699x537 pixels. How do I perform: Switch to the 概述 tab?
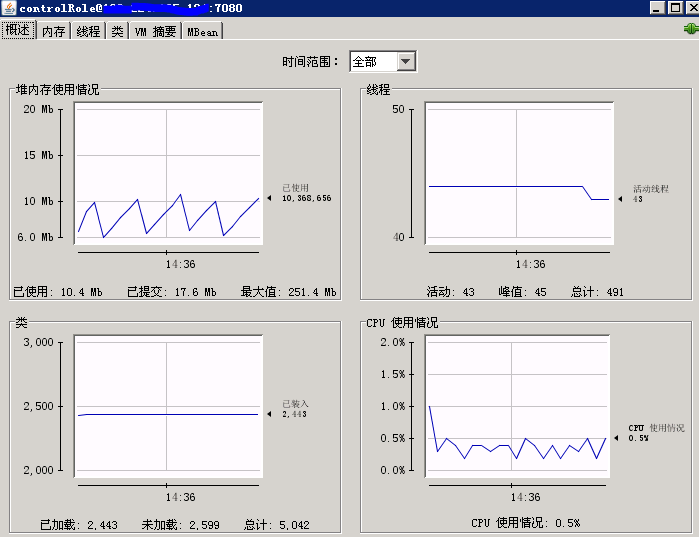18,30
